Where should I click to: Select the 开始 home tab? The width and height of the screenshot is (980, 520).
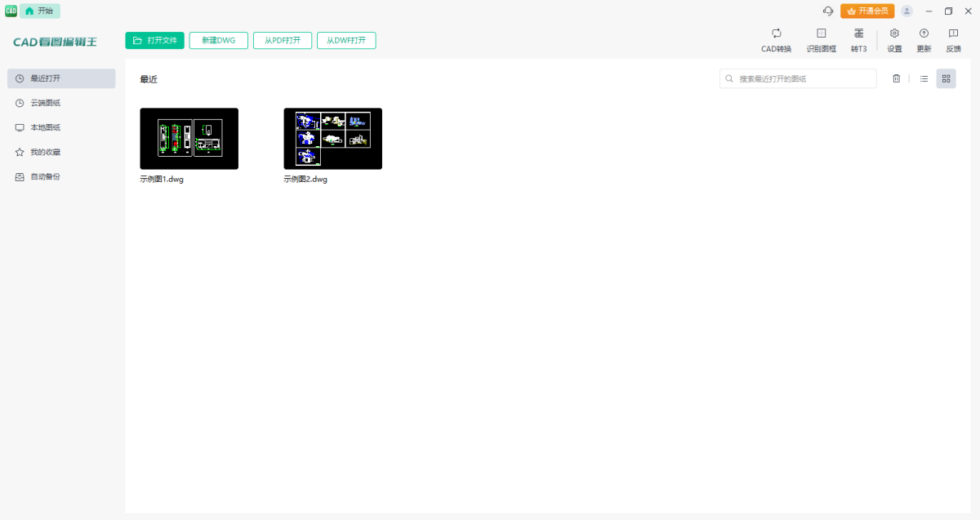pos(40,11)
